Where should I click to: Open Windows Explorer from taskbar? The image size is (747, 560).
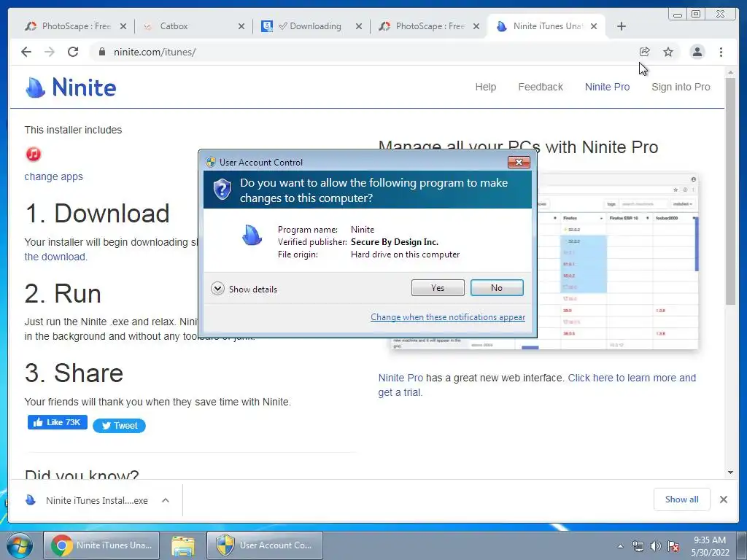coord(183,545)
